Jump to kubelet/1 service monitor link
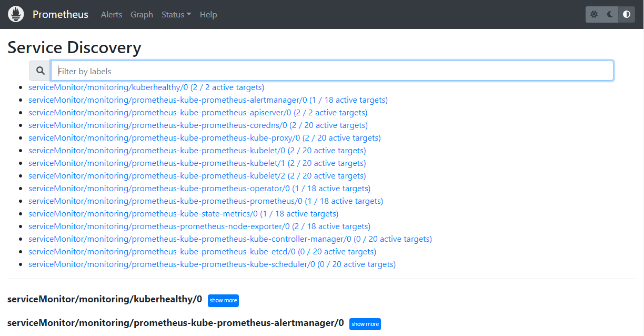This screenshot has width=644, height=336. point(197,163)
